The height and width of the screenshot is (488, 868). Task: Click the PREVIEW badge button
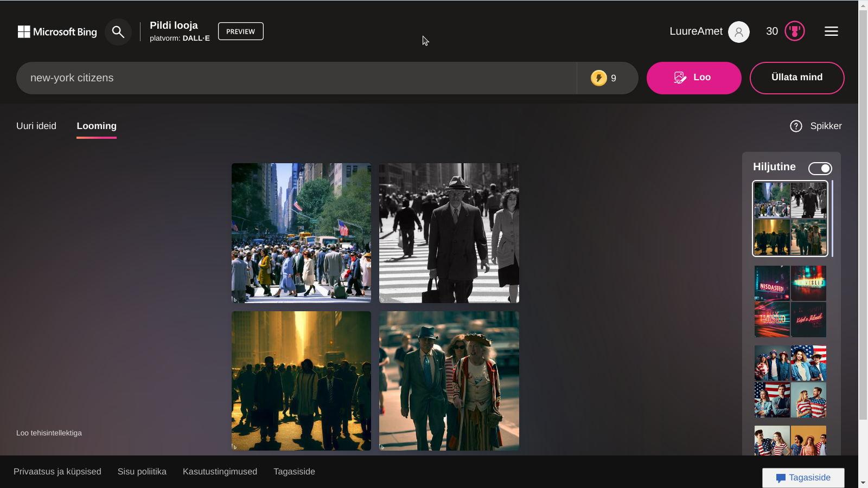coord(241,31)
